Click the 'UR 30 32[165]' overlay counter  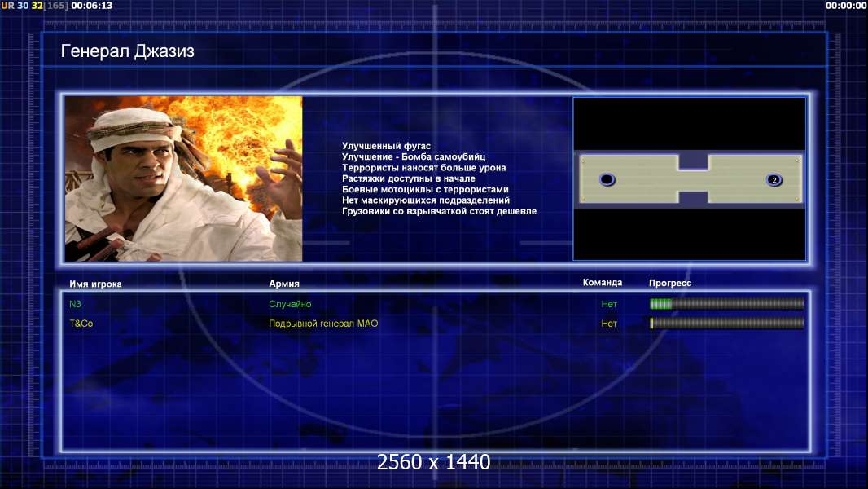(x=34, y=6)
